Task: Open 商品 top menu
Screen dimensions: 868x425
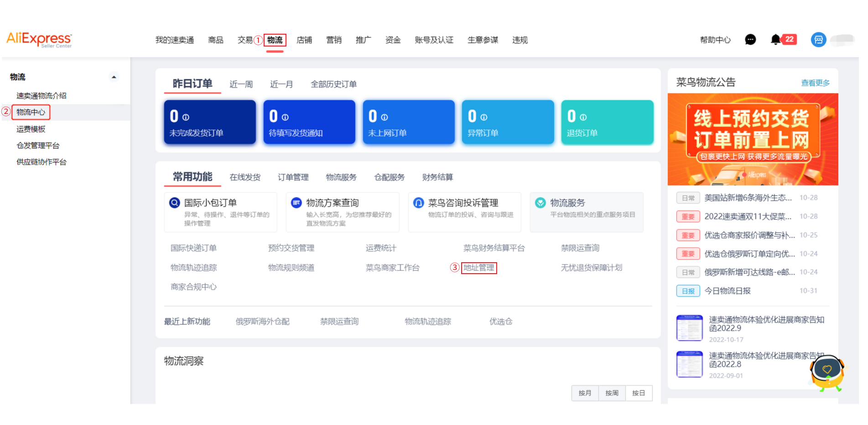Action: [216, 40]
